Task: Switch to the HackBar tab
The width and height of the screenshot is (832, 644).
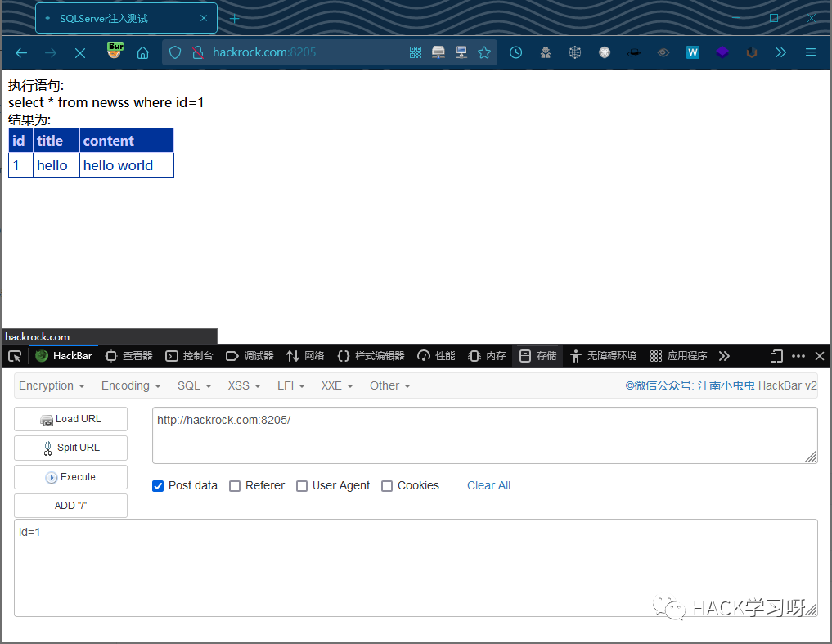Action: point(64,356)
